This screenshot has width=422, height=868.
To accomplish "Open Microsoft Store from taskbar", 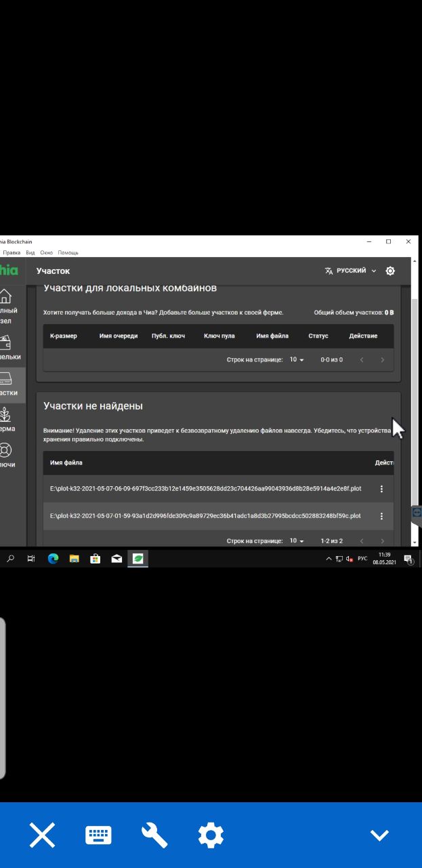I will (x=96, y=559).
